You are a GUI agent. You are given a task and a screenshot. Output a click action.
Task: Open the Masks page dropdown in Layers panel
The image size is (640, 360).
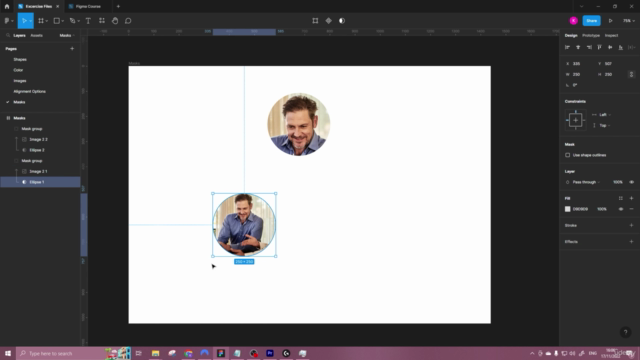click(x=67, y=36)
